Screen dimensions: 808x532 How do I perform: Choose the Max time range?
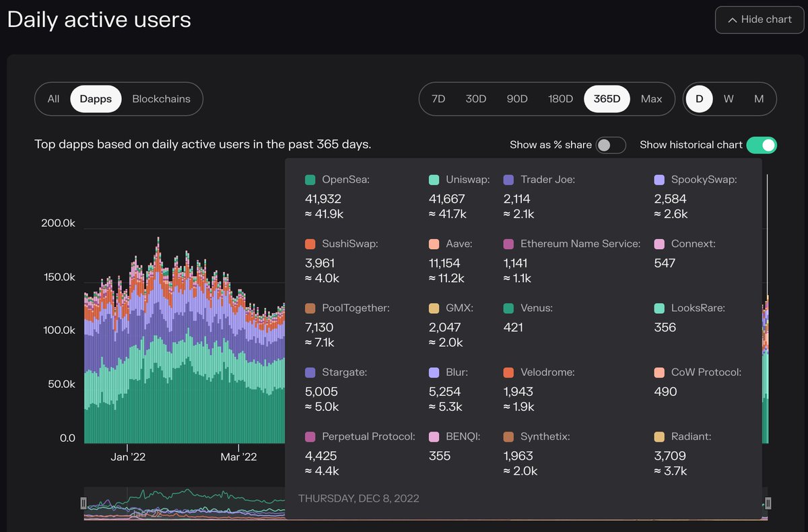tap(651, 99)
